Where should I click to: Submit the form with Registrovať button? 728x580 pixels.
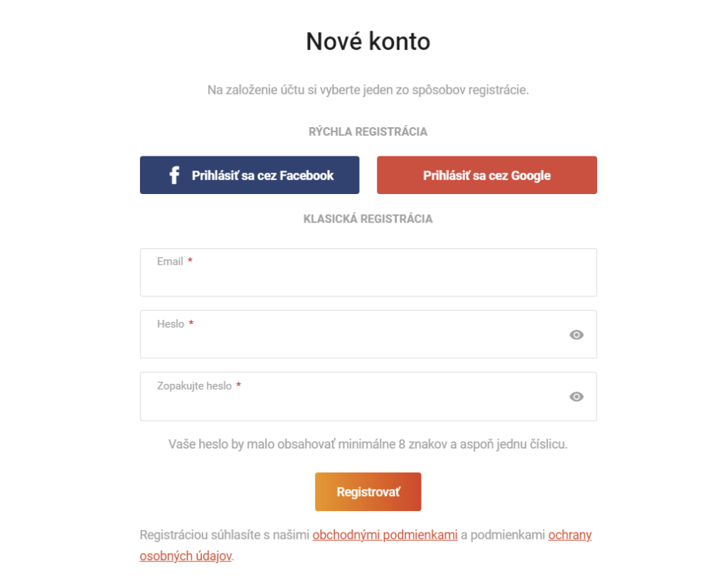coord(368,492)
